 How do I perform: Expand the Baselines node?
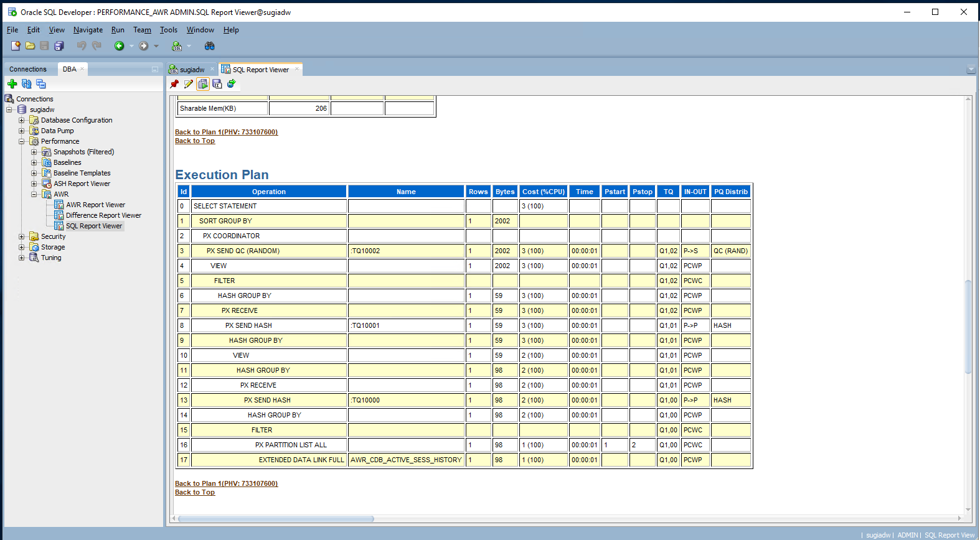click(34, 162)
